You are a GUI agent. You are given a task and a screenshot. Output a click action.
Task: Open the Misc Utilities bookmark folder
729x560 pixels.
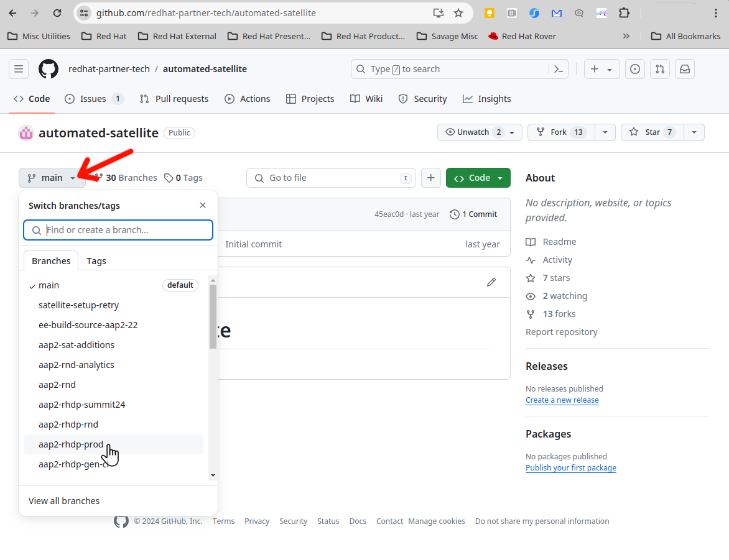click(39, 36)
